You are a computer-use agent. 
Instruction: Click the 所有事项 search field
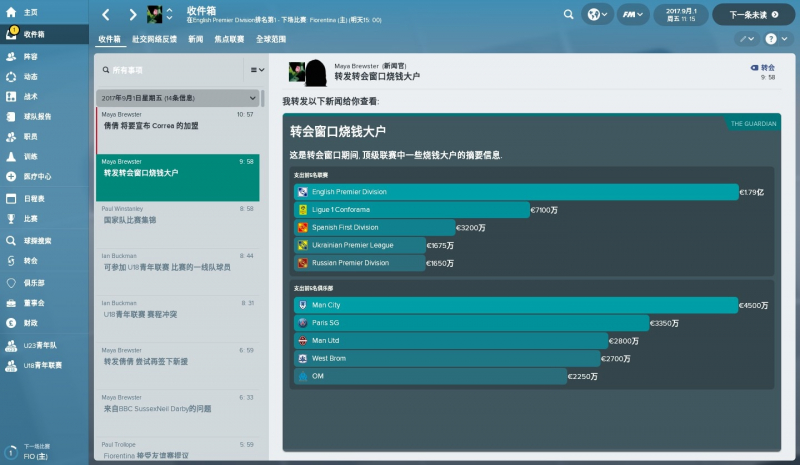pyautogui.click(x=170, y=70)
